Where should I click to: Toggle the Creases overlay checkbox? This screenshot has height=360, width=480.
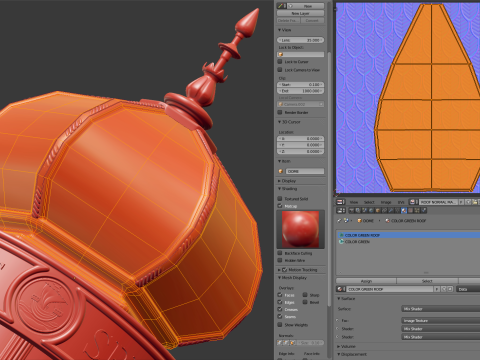coord(280,309)
